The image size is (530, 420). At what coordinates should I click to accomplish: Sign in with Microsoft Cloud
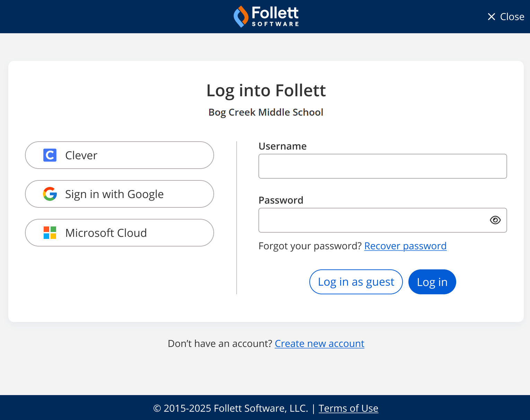coord(119,233)
